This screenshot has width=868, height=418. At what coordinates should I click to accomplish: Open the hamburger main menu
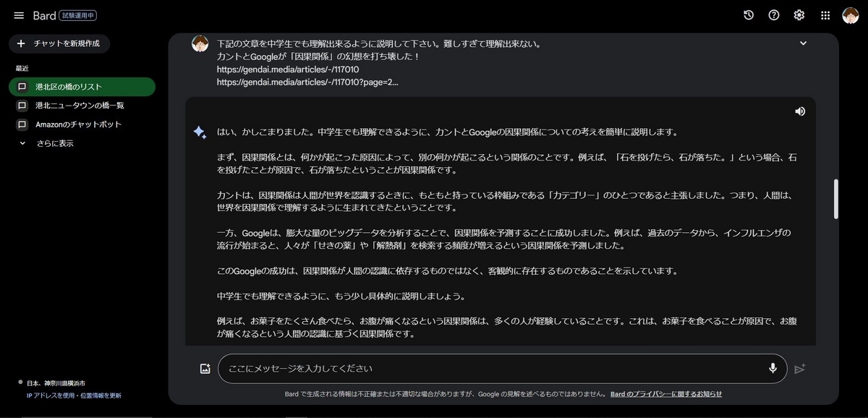coord(19,15)
